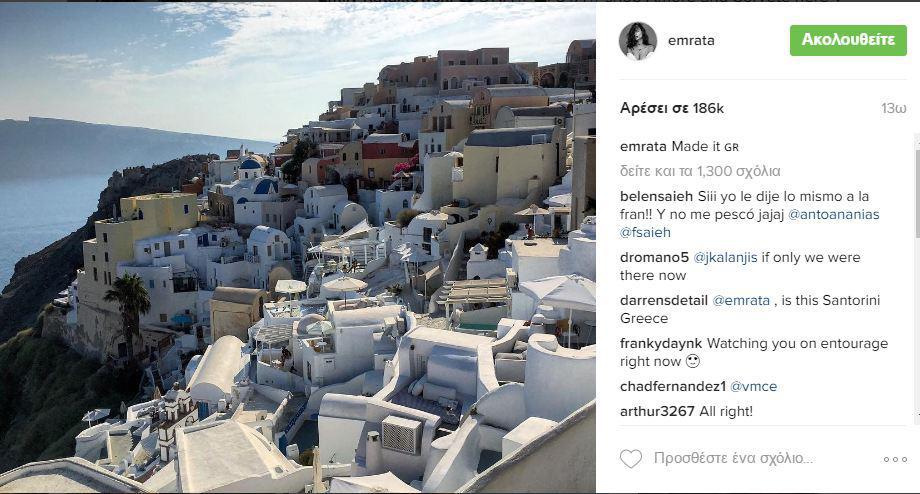Image resolution: width=920 pixels, height=494 pixels.
Task: Expand δείτε και τα 1,300 σχόλια
Action: click(x=700, y=171)
